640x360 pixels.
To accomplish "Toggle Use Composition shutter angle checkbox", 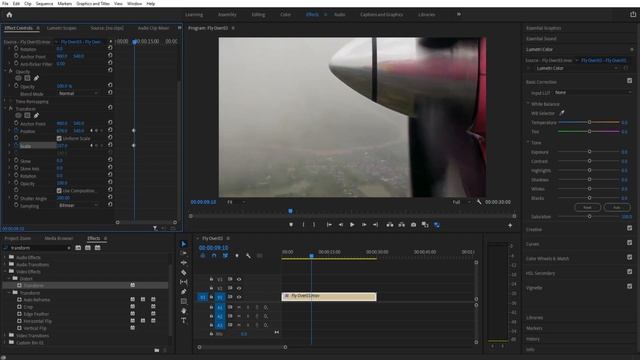I will 59,191.
